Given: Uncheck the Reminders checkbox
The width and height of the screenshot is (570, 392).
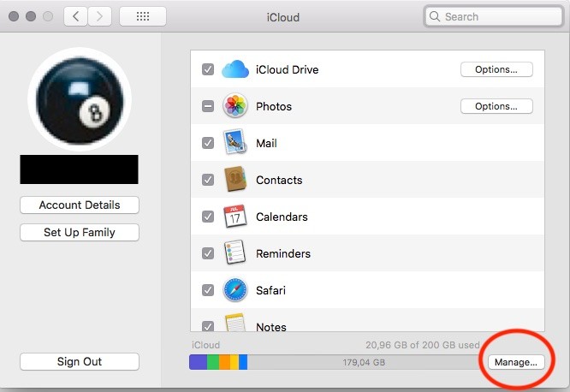Looking at the screenshot, I should coord(208,253).
